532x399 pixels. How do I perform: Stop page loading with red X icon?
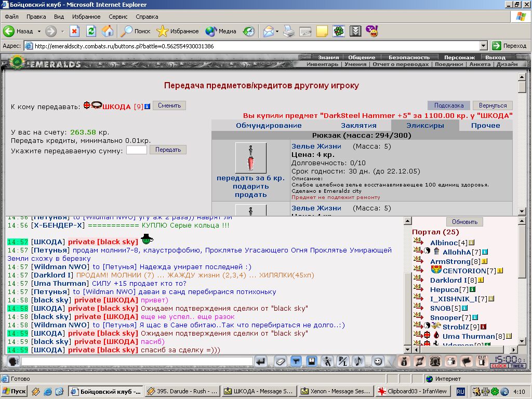tap(74, 31)
